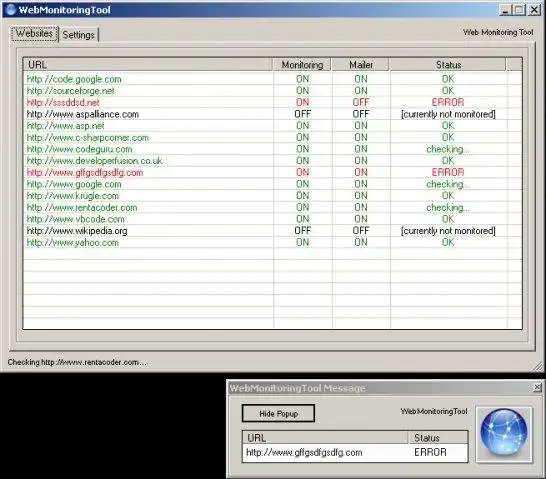Click ERROR status for sssddsd.net
The image size is (546, 479).
pyautogui.click(x=448, y=102)
